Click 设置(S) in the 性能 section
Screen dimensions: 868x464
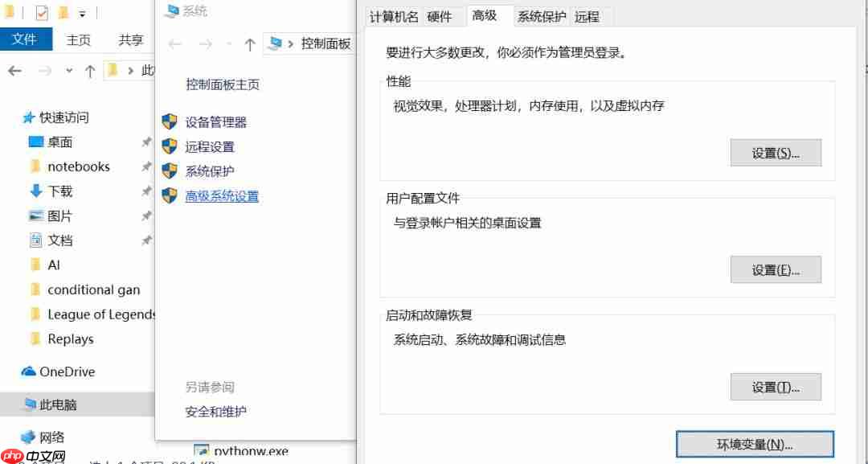click(775, 153)
